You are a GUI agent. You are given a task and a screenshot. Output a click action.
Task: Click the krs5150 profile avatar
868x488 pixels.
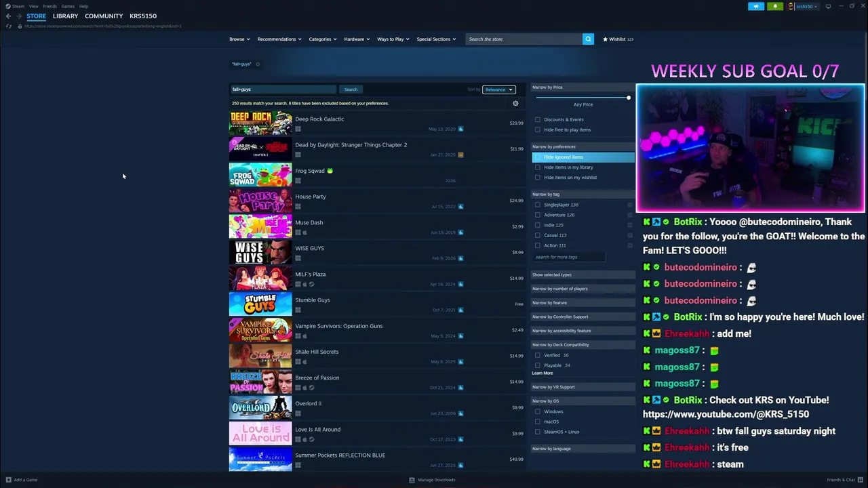coord(791,6)
